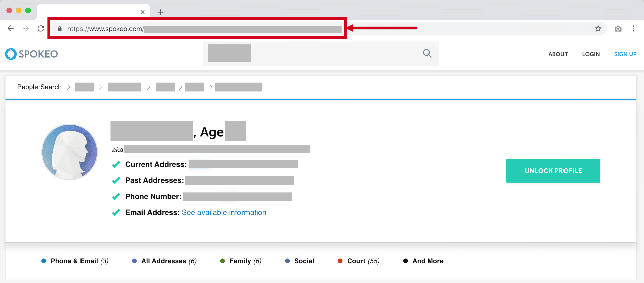Open a new browser tab
The height and width of the screenshot is (283, 644).
coord(160,12)
